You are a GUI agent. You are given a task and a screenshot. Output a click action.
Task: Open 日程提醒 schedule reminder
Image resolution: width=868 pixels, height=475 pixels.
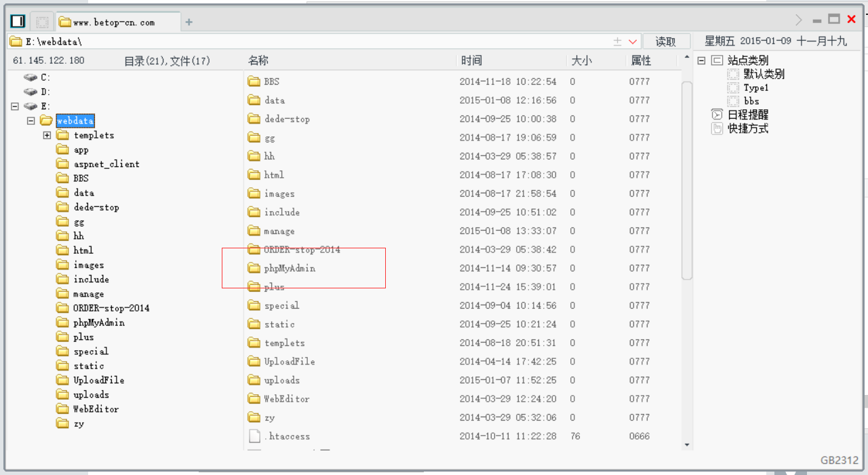point(748,115)
